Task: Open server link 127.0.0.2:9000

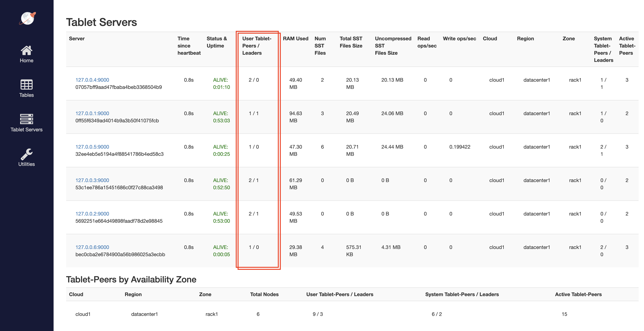Action: pos(92,214)
